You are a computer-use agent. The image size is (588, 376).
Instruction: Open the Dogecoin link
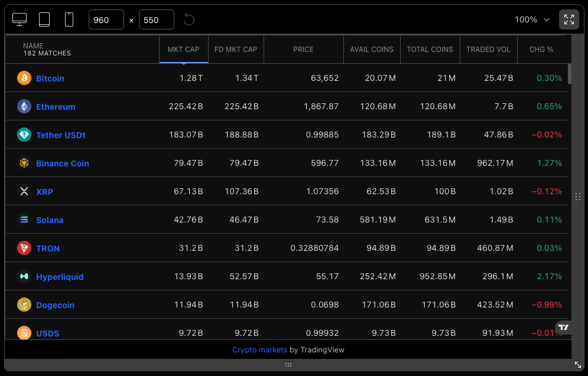[55, 305]
